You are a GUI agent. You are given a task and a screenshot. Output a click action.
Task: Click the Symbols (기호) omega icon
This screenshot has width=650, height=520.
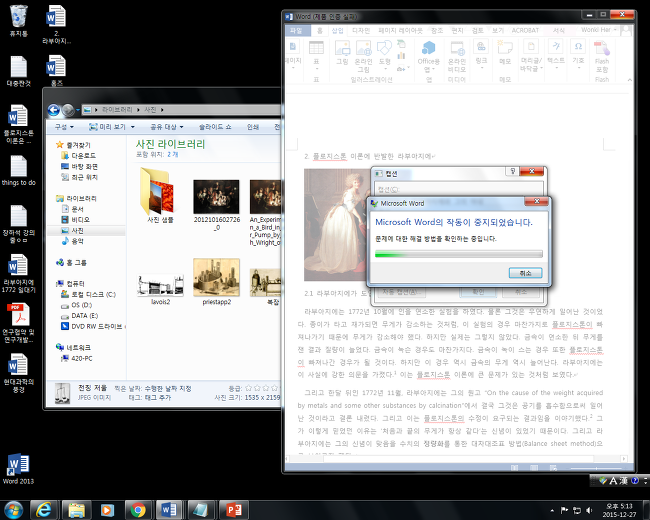(578, 46)
